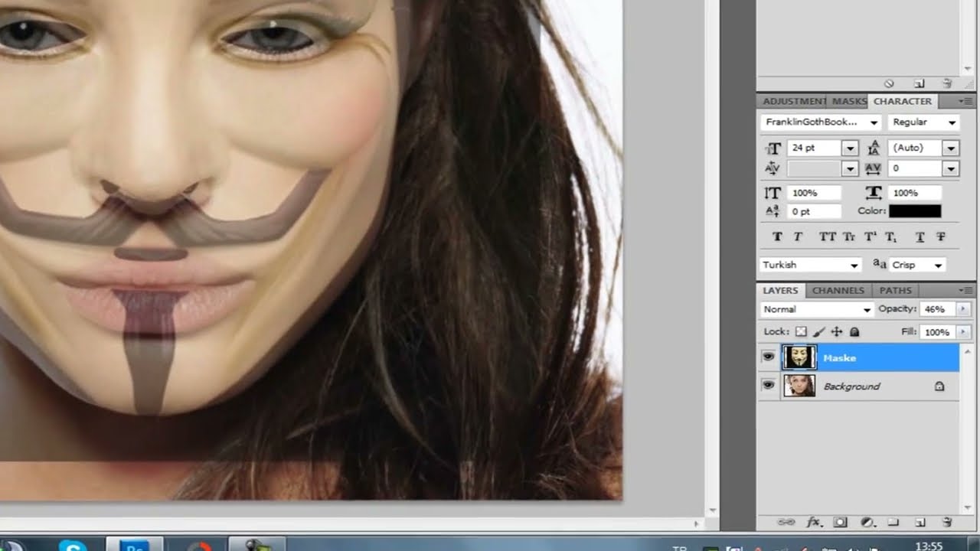This screenshot has height=551, width=980.
Task: Click the Fill 100% field
Action: [x=938, y=332]
